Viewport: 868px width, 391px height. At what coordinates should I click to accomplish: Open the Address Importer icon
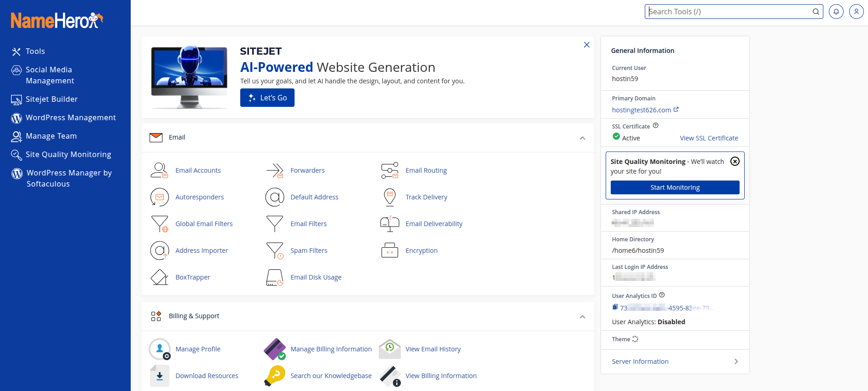(x=159, y=251)
